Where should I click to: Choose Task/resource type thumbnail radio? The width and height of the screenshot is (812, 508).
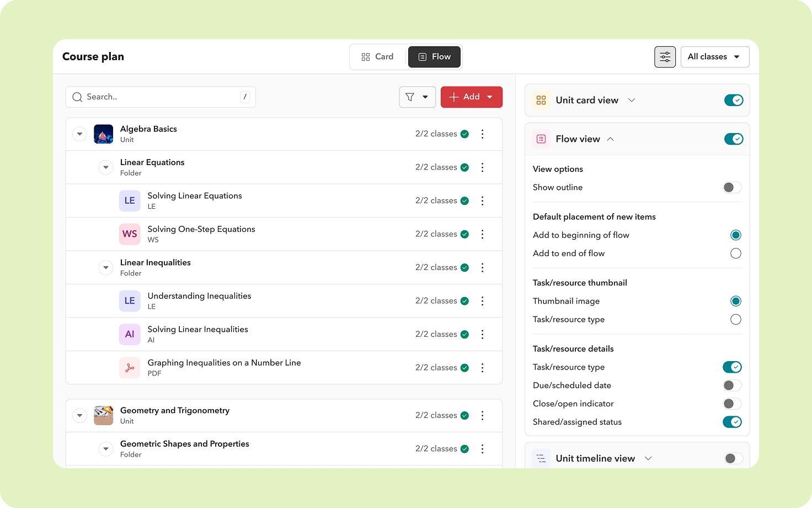[x=736, y=320]
